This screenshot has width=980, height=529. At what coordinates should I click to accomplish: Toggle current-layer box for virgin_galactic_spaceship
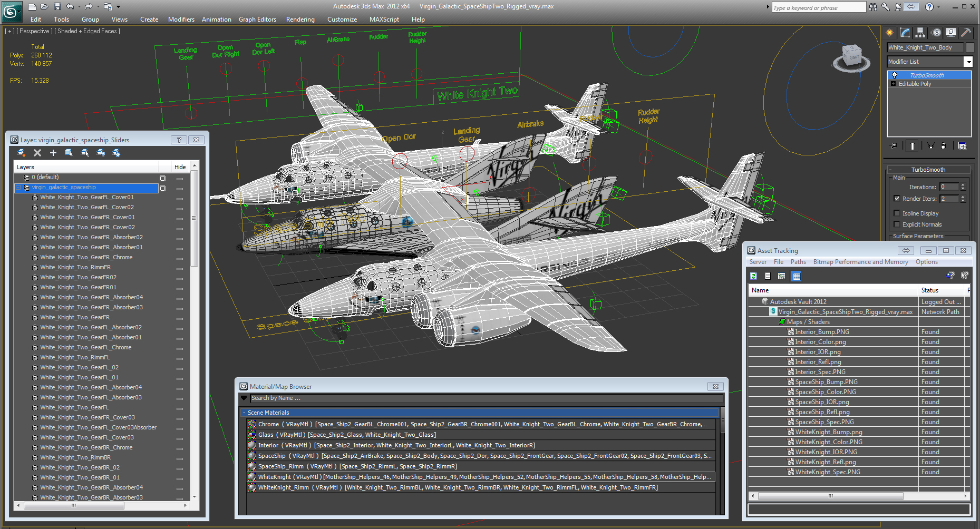(162, 188)
